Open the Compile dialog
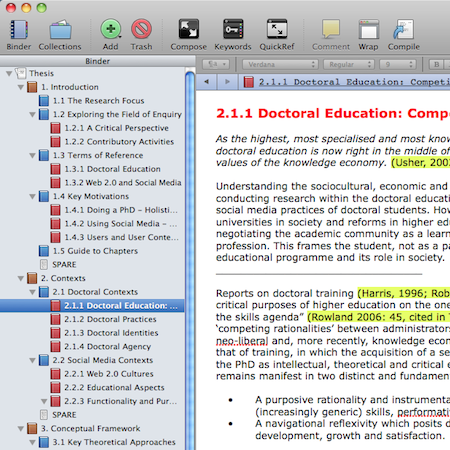Image resolution: width=450 pixels, height=450 pixels. pyautogui.click(x=403, y=29)
